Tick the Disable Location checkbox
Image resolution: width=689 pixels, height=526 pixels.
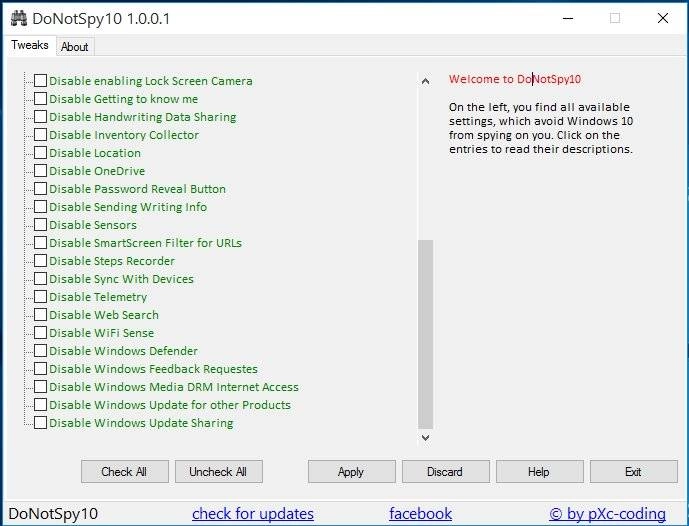(40, 152)
